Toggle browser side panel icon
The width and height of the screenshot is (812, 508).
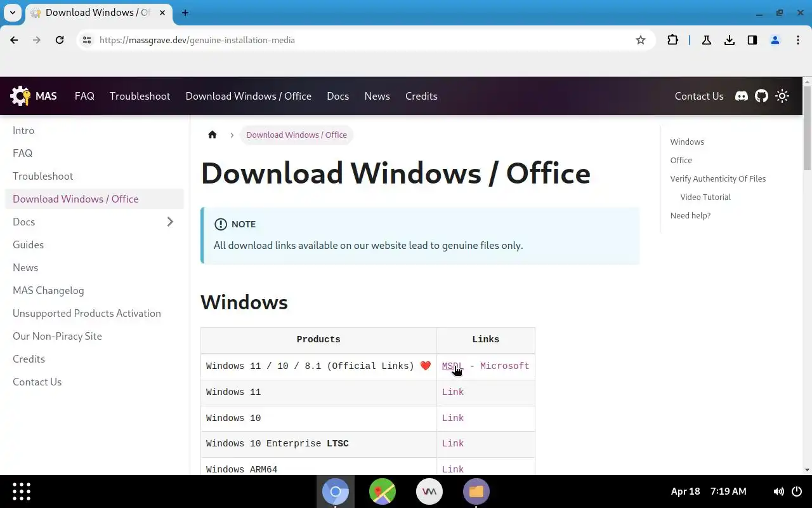[x=752, y=40]
